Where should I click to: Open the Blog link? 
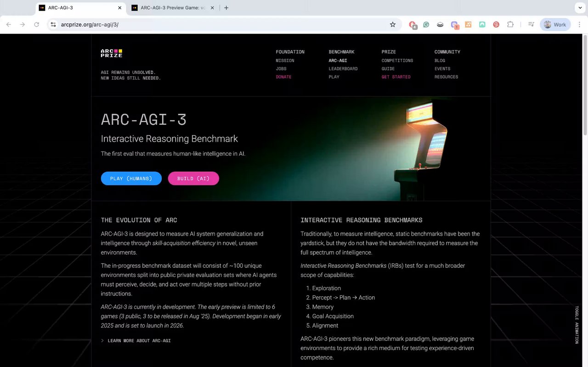coord(440,61)
